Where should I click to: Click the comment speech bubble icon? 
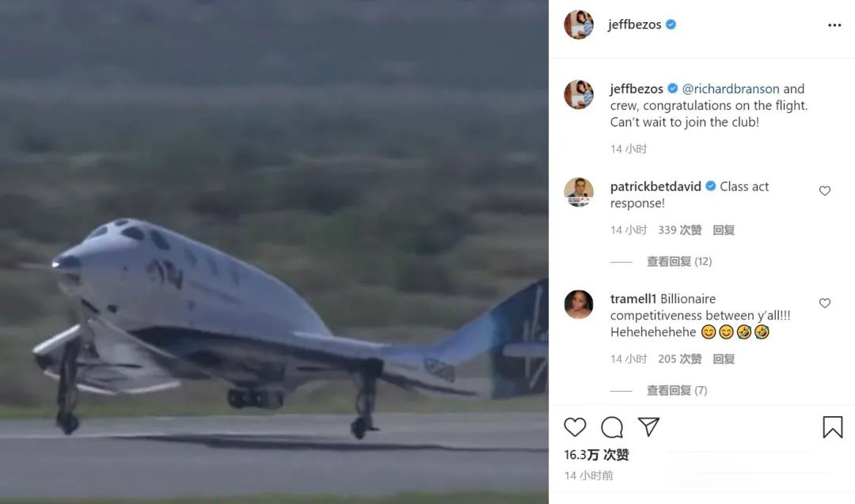click(x=612, y=427)
